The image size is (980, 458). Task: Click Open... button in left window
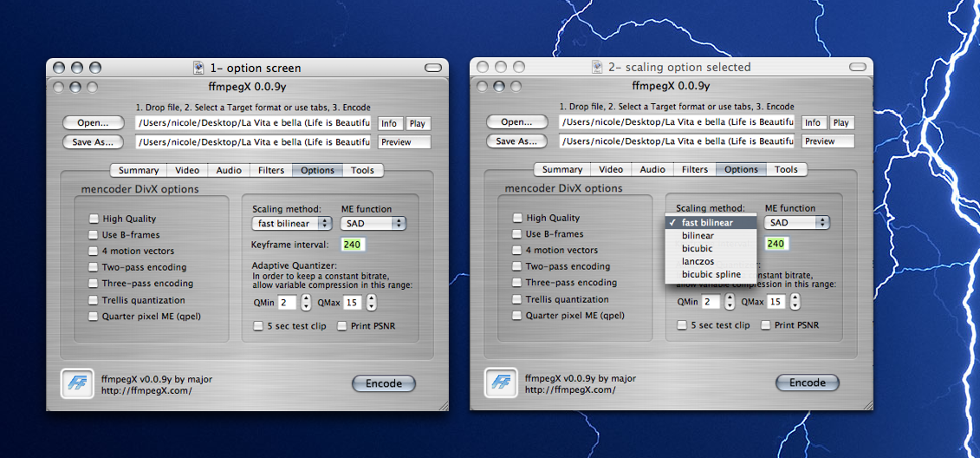tap(93, 123)
